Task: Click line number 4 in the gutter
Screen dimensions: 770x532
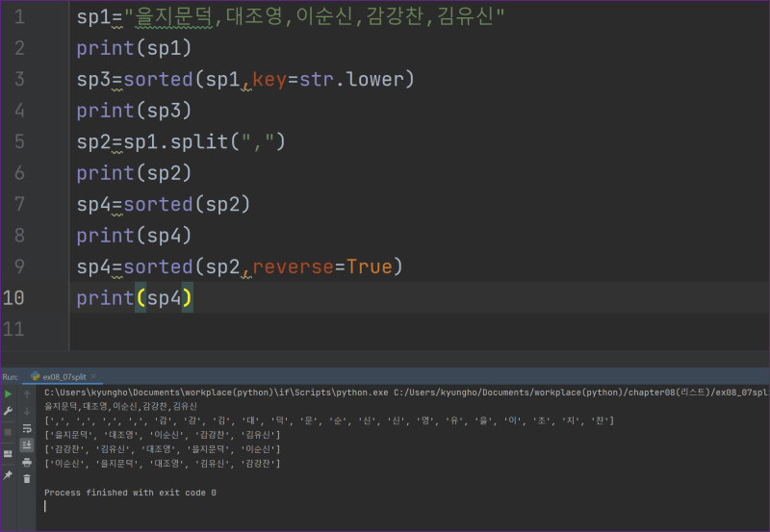Action: pyautogui.click(x=19, y=111)
